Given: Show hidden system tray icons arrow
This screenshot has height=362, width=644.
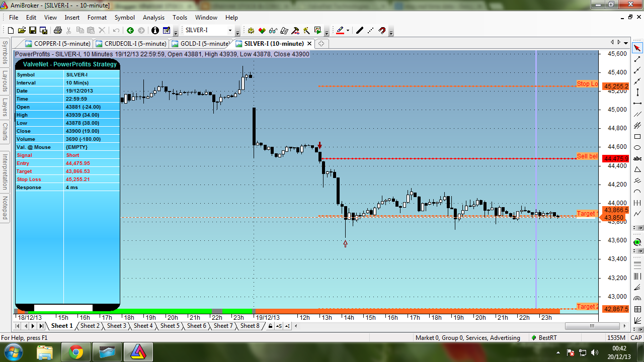Looking at the screenshot, I should 558,352.
